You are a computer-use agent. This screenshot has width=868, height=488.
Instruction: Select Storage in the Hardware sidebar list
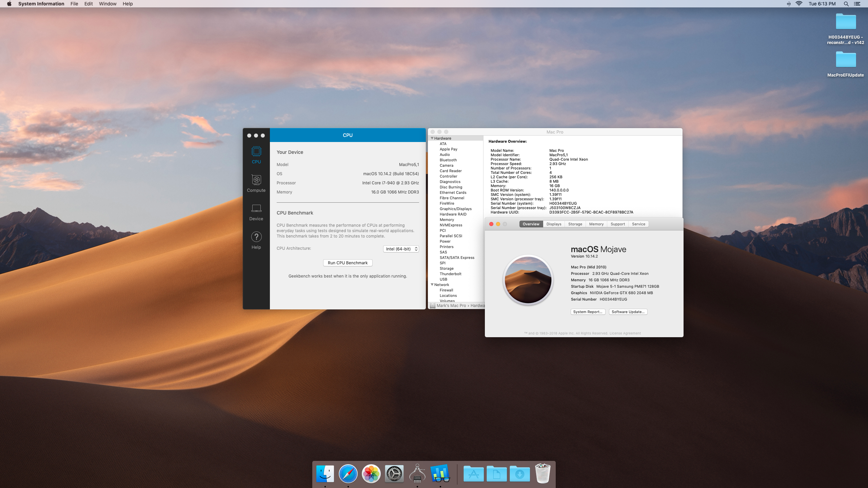[x=446, y=268]
